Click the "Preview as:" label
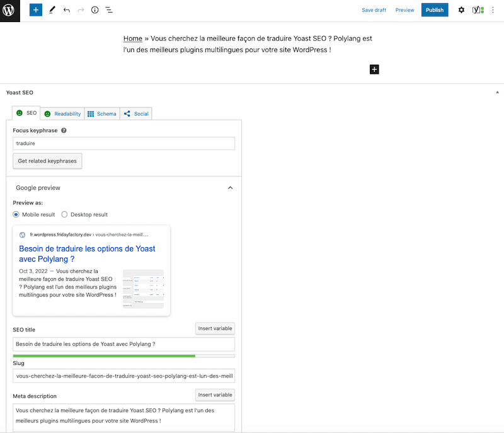 coord(28,203)
